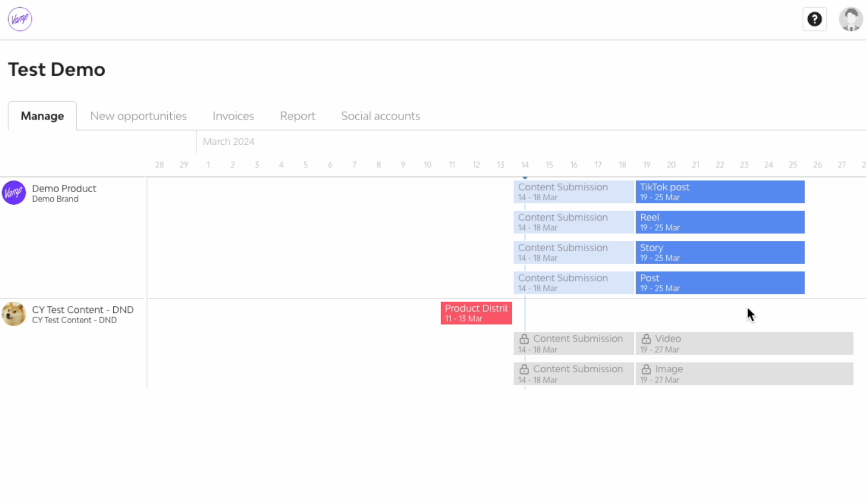
Task: Click day 19 in the date ruler
Action: 646,165
